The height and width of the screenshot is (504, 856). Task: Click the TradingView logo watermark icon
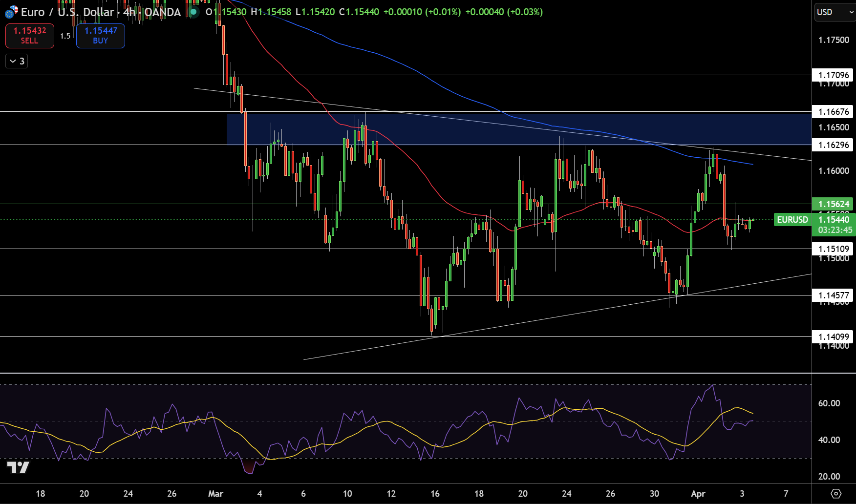pos(18,467)
